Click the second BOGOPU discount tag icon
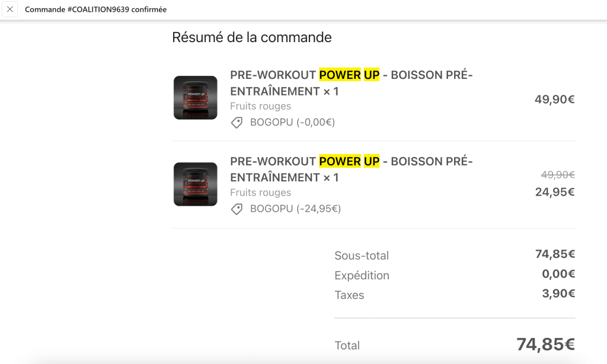607x364 pixels. tap(237, 209)
